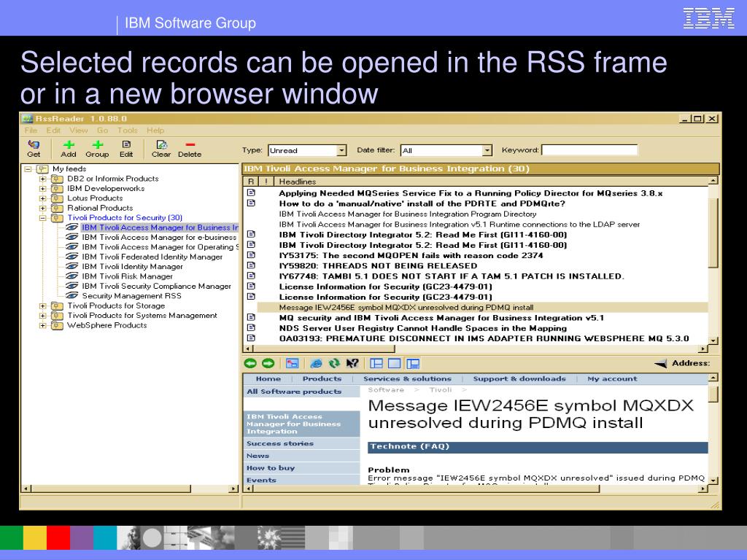Click the document icon beside IY59820 headline
Image resolution: width=747 pixels, height=560 pixels.
(x=251, y=265)
